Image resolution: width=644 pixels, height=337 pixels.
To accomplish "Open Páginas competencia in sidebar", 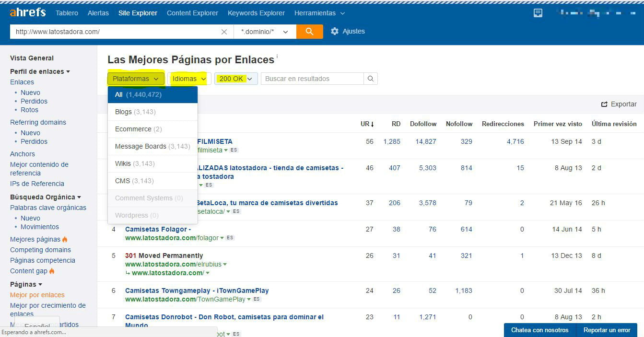I will coord(43,260).
